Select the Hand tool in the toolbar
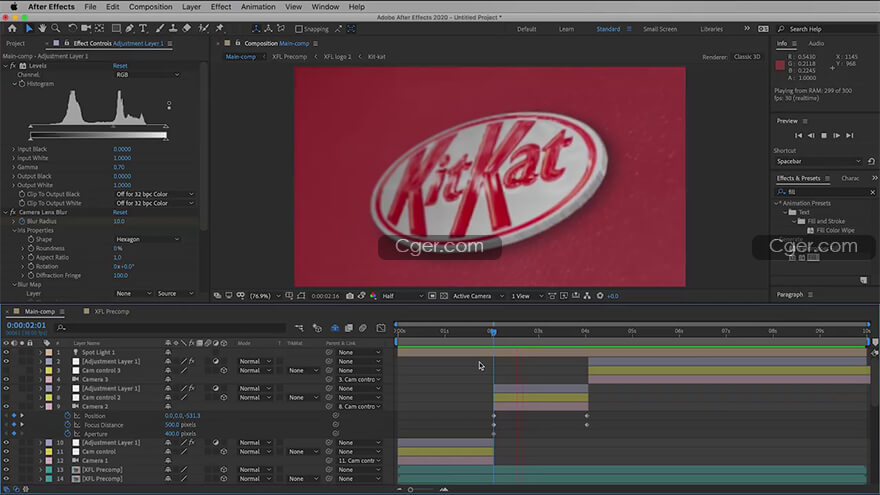 coord(43,29)
